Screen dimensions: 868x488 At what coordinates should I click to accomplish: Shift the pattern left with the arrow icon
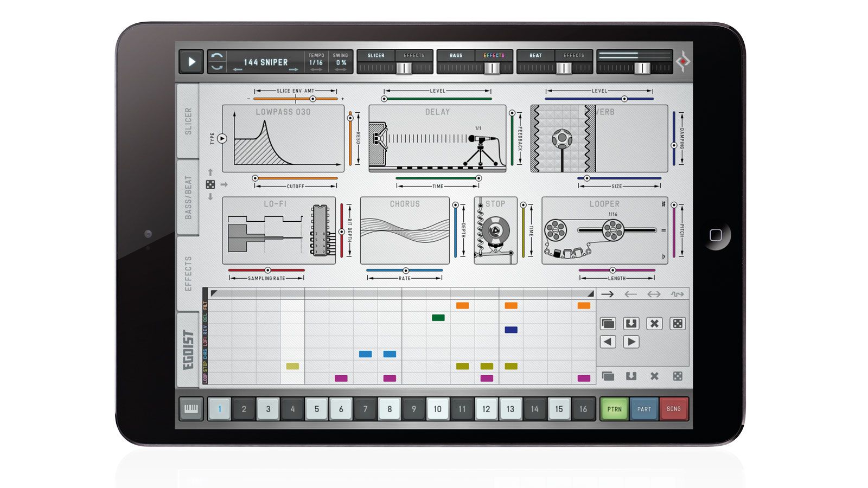[608, 342]
